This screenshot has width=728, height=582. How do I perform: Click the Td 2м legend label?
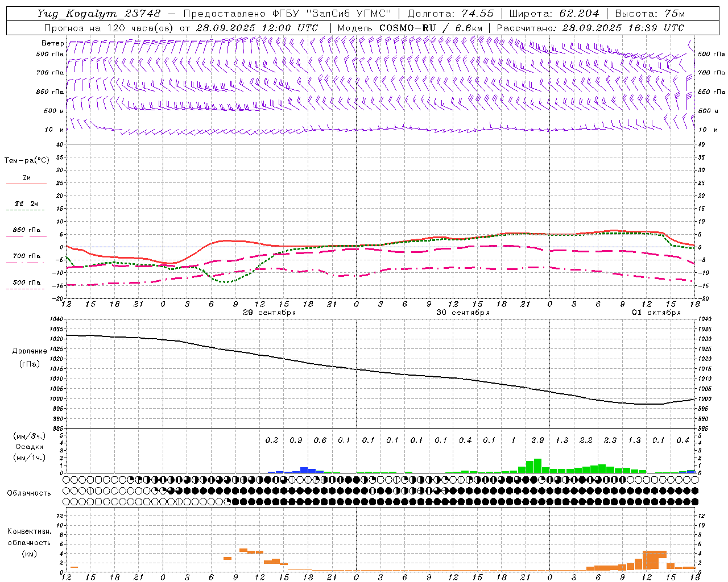pyautogui.click(x=26, y=203)
